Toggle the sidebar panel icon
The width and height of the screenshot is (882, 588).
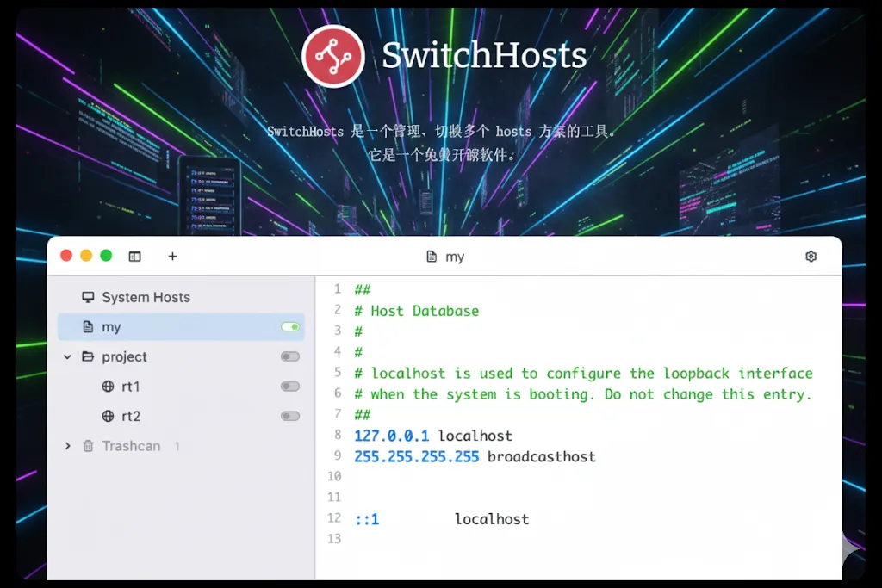pyautogui.click(x=134, y=257)
